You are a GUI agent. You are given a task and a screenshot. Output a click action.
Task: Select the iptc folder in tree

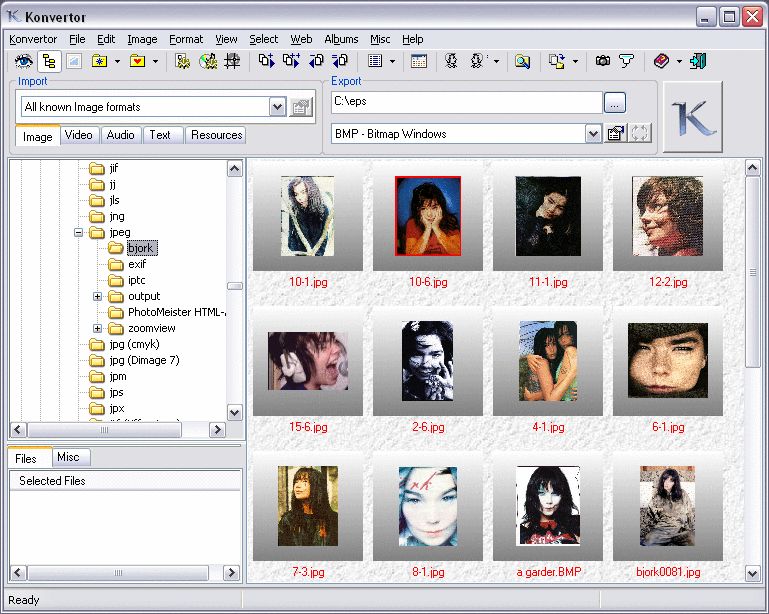click(136, 281)
